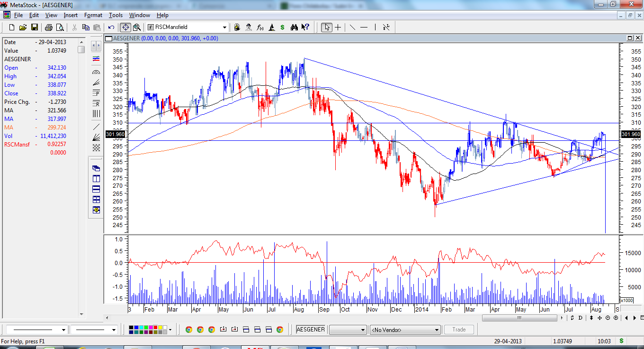Copy using the toolbar Copy icon

pos(86,27)
